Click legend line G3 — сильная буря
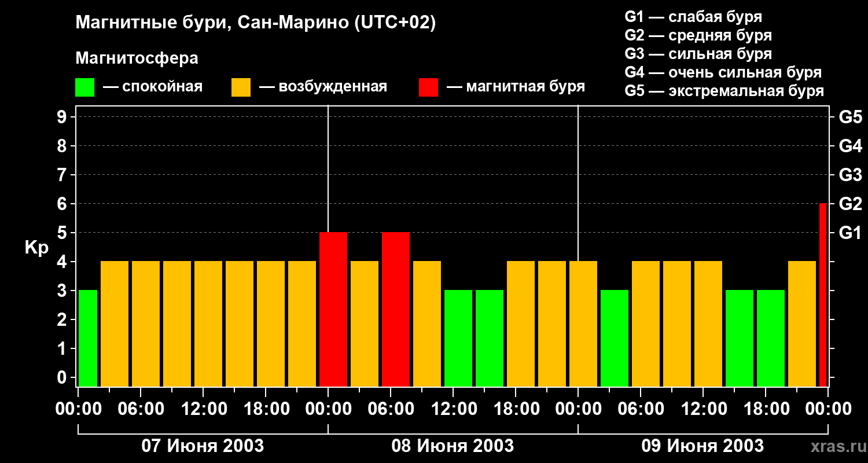 (698, 54)
